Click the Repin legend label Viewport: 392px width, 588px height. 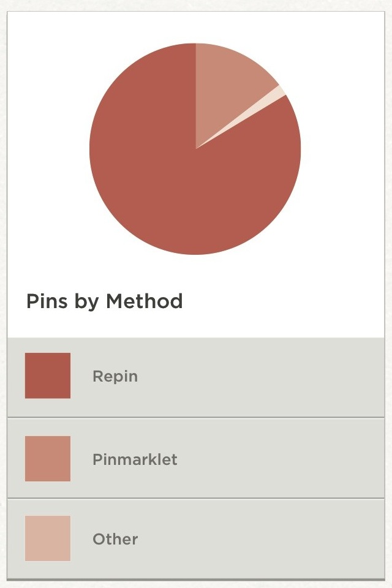pos(115,376)
